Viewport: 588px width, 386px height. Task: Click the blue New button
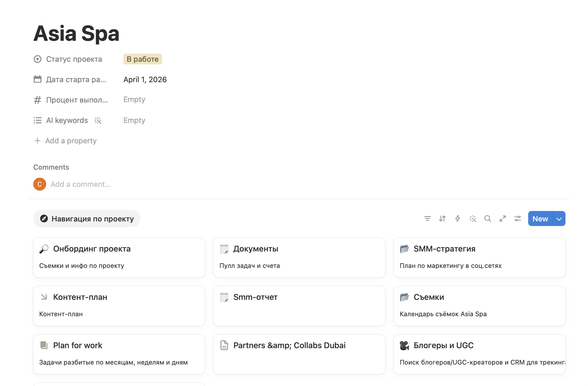pyautogui.click(x=540, y=219)
